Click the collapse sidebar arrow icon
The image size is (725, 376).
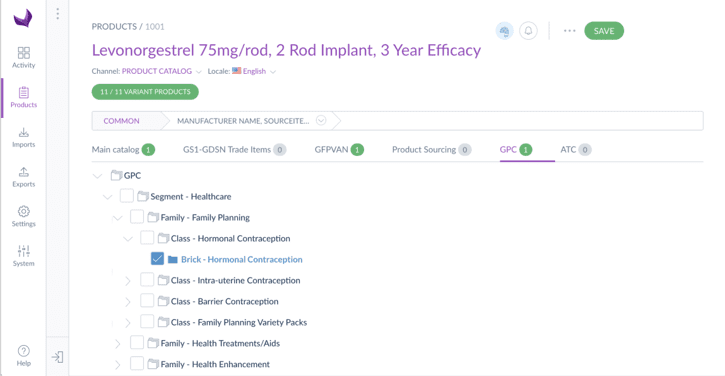[57, 357]
